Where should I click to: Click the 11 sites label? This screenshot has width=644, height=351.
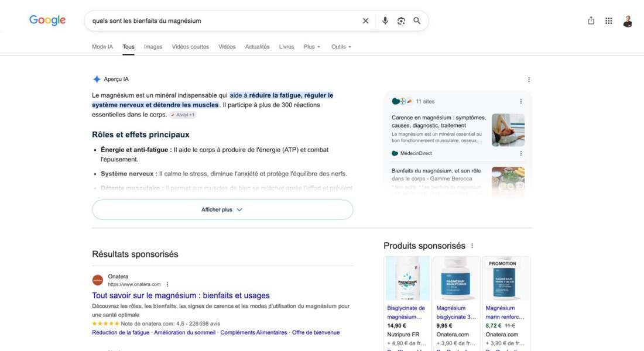(x=425, y=101)
